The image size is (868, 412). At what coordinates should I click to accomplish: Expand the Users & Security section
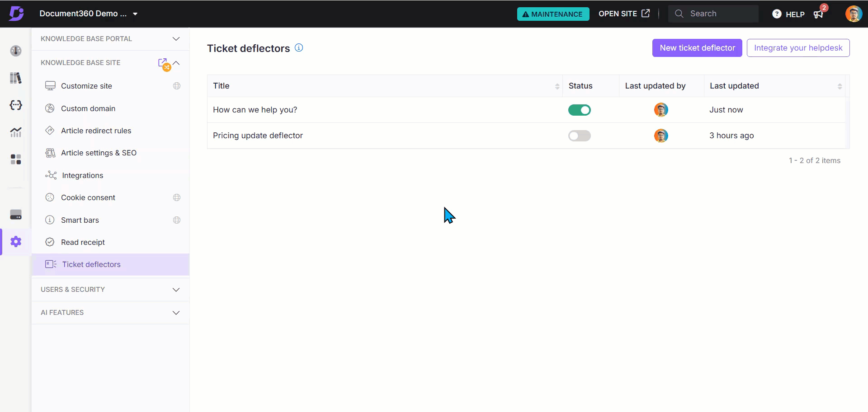tap(110, 290)
